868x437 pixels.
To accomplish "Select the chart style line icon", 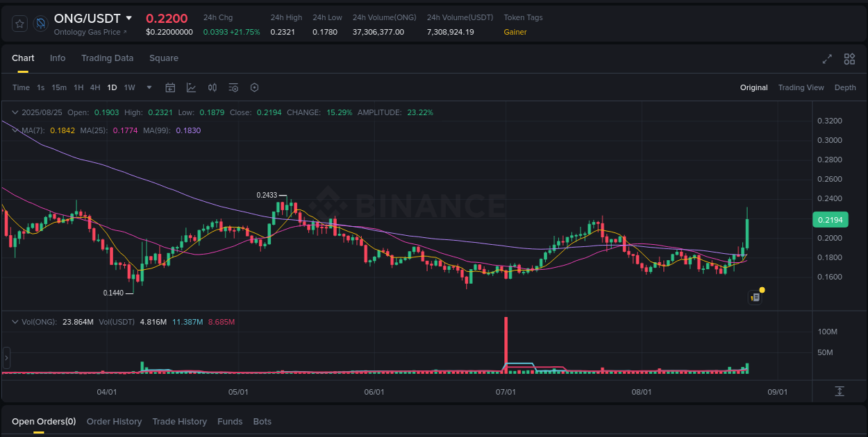I will coord(191,87).
